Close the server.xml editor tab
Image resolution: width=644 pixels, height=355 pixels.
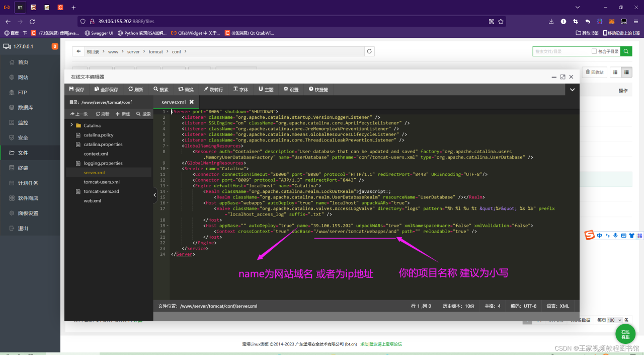192,102
